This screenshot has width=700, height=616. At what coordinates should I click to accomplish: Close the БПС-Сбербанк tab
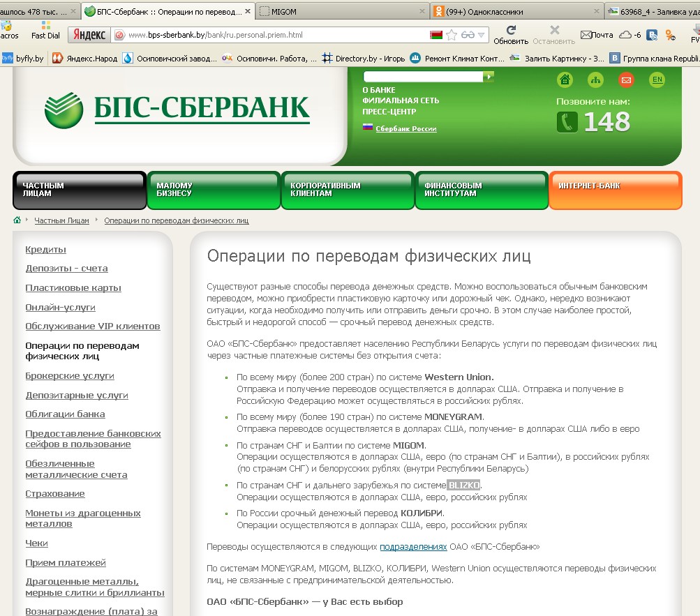[x=248, y=11]
